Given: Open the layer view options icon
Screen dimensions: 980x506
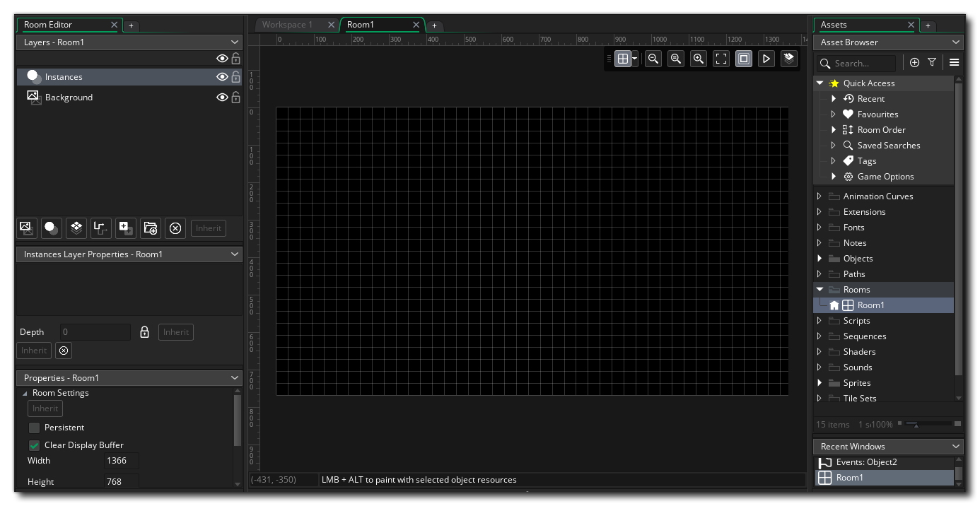Looking at the screenshot, I should (789, 59).
